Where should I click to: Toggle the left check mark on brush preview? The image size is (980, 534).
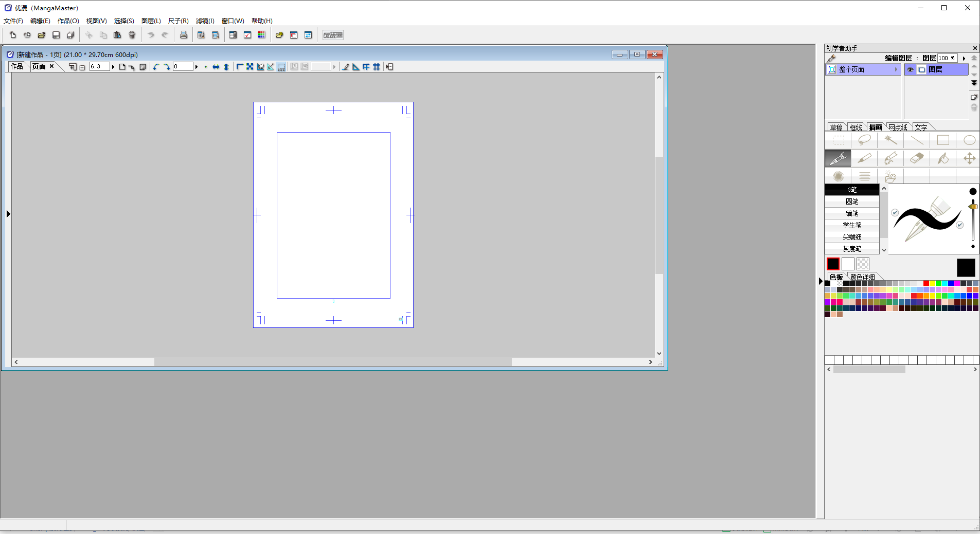click(895, 212)
